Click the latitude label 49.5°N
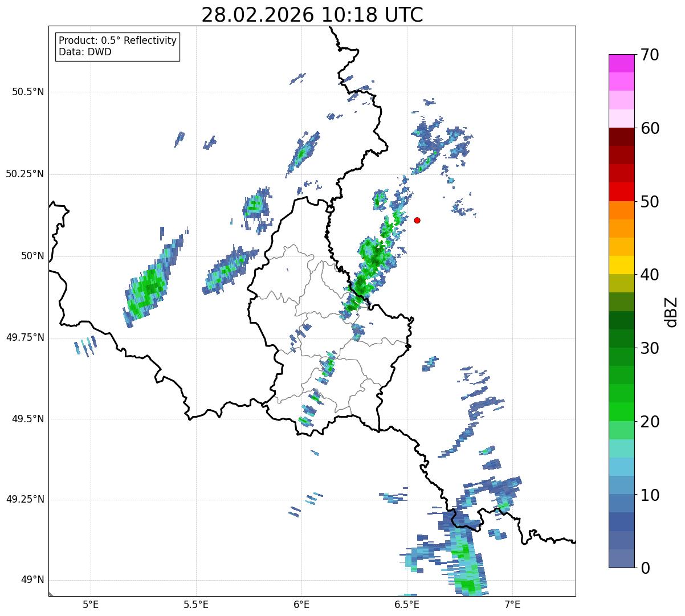The height and width of the screenshot is (616, 685). point(28,419)
